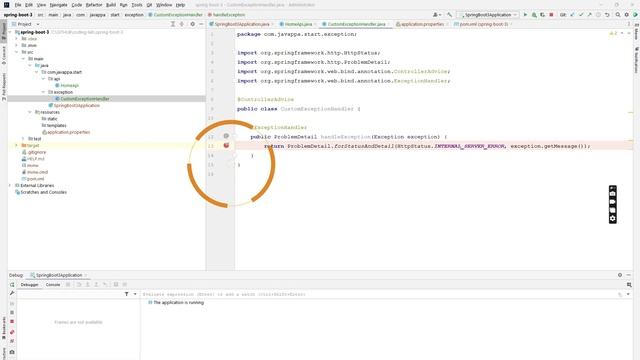Click Git commit checkmark icon
The height and width of the screenshot is (360, 640).
coord(581,15)
